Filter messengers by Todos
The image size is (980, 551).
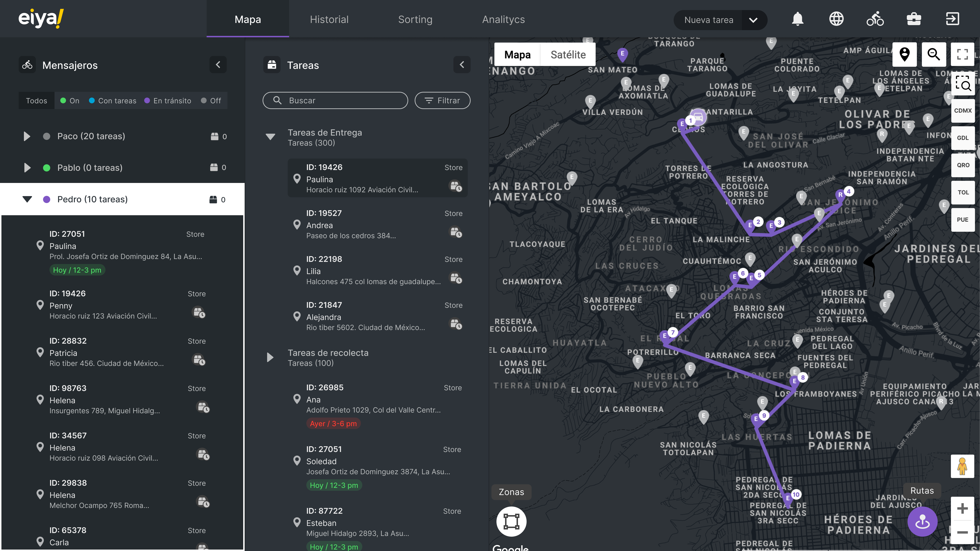(x=37, y=100)
